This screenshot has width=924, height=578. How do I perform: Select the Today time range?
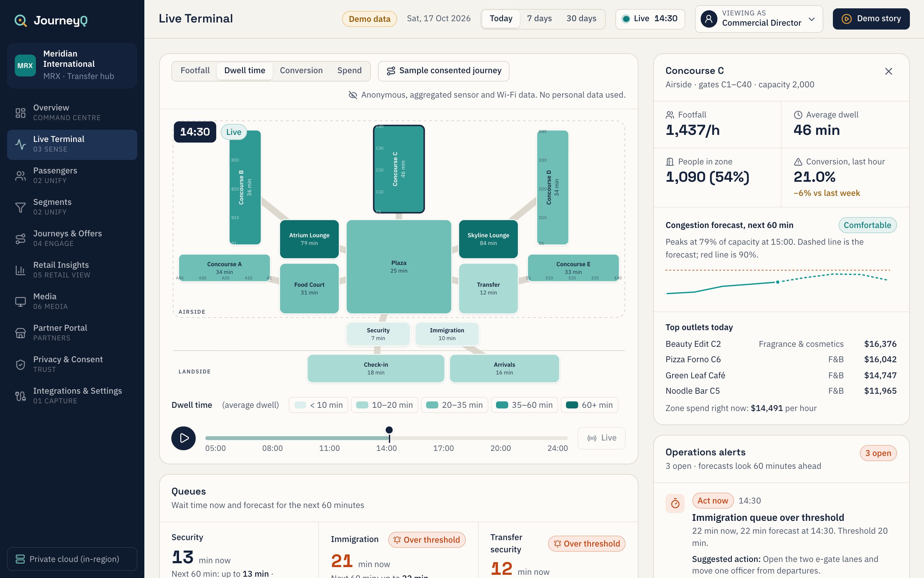501,19
